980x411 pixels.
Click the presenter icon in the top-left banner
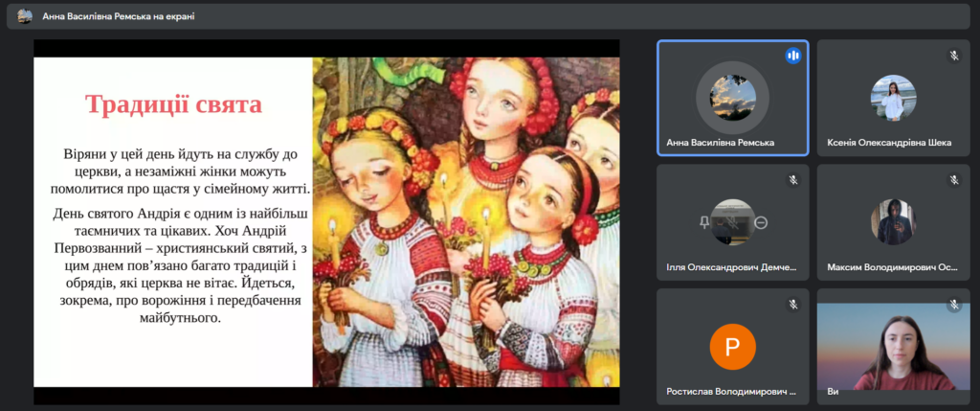coord(25,16)
